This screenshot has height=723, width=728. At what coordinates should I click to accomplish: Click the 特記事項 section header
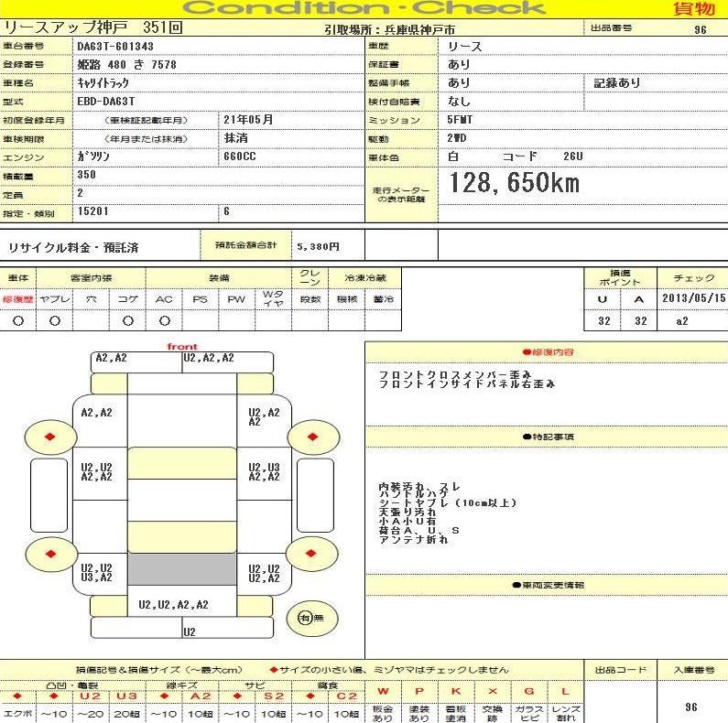click(547, 437)
